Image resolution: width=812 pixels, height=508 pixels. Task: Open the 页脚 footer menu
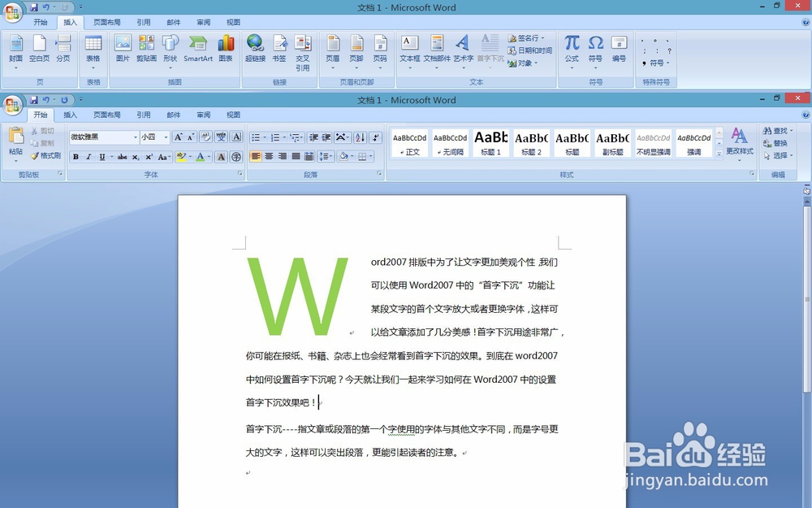click(x=356, y=52)
